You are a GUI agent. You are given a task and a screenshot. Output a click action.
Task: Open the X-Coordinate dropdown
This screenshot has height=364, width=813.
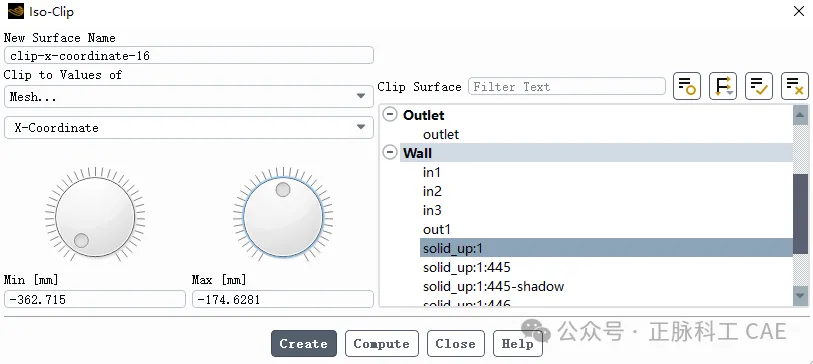[x=189, y=128]
